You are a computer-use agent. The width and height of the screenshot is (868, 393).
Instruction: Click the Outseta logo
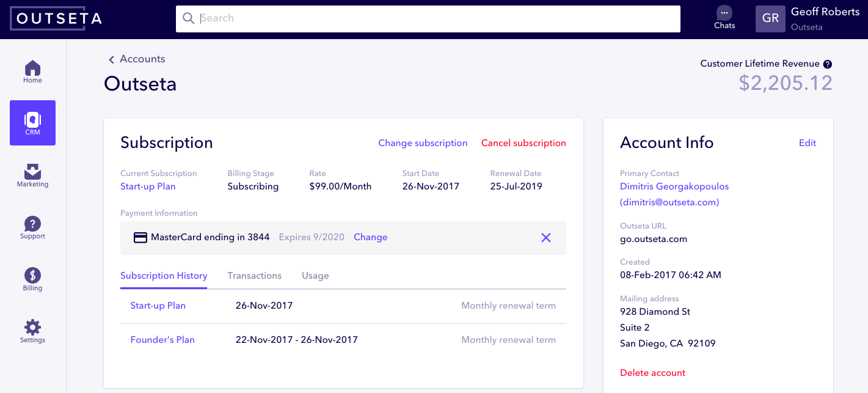(x=56, y=19)
